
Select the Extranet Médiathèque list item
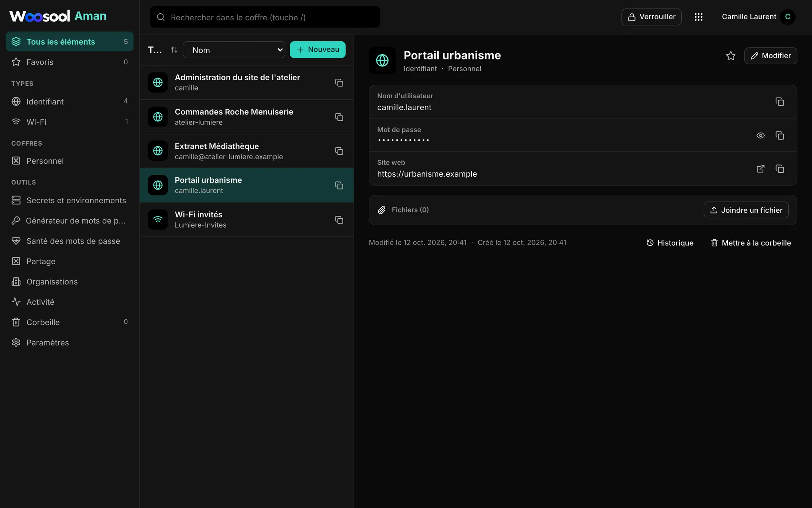[247, 151]
